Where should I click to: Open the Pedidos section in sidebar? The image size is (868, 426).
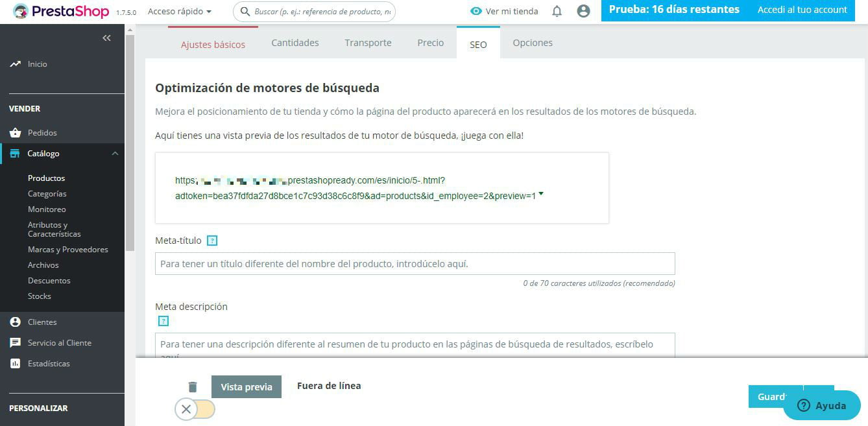[x=42, y=131]
